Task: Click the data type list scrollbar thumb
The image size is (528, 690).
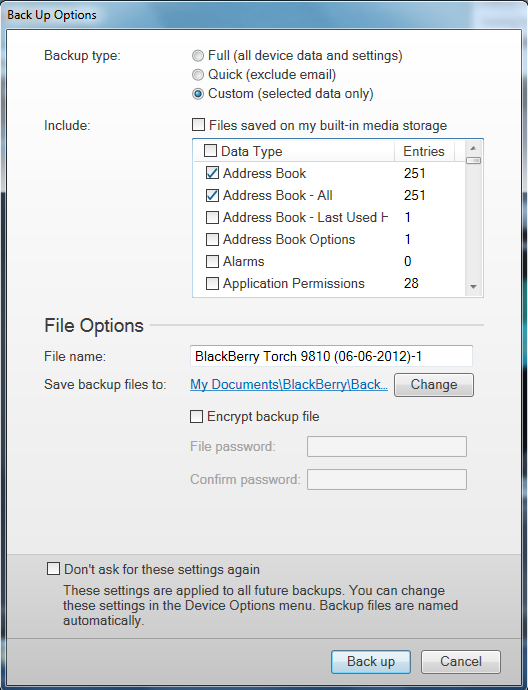Action: [473, 161]
